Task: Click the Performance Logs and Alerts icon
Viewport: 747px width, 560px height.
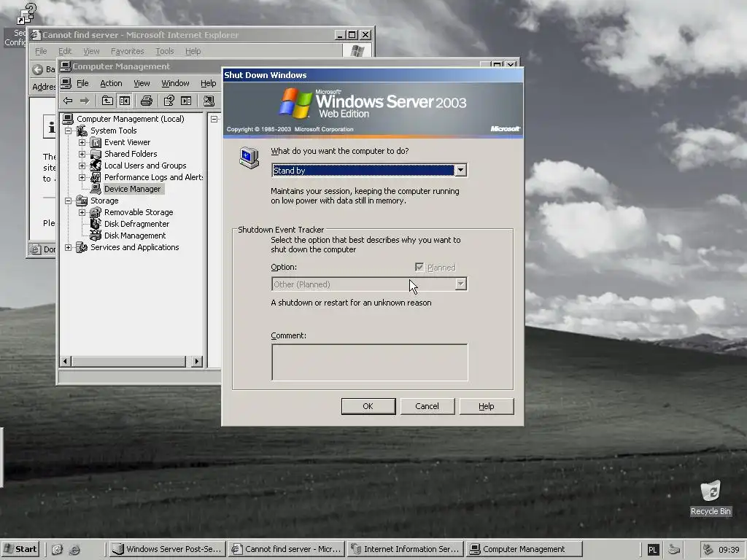Action: tap(96, 177)
